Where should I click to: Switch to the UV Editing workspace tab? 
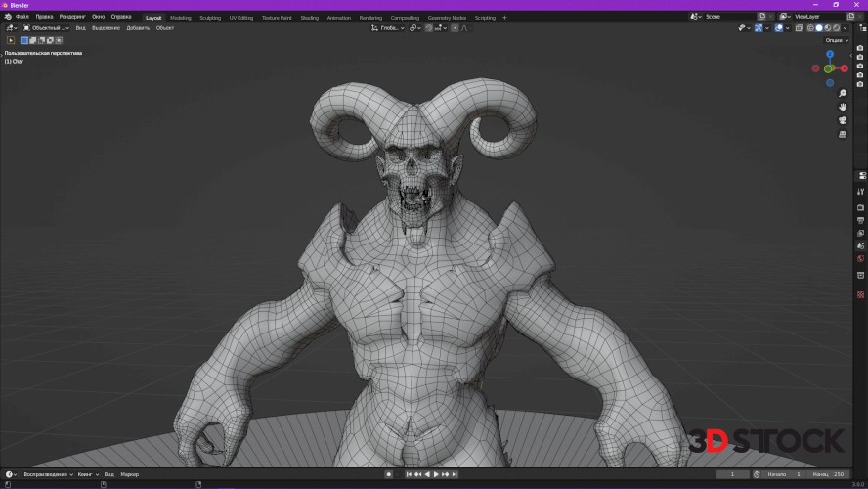click(x=241, y=18)
